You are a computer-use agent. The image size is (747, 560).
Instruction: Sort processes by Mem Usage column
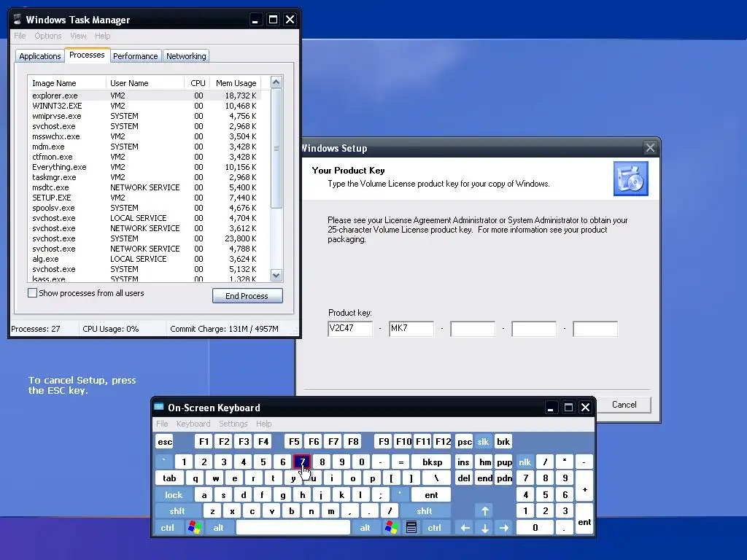236,83
